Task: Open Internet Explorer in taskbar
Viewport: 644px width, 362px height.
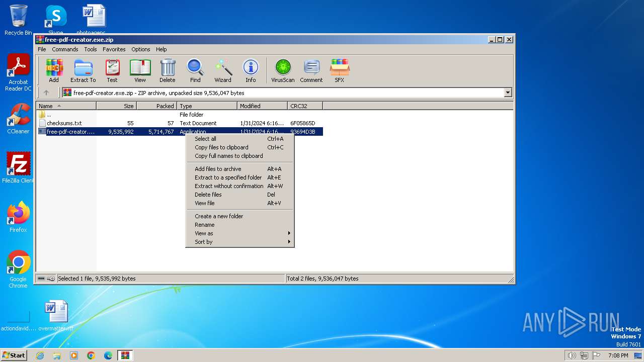Action: pyautogui.click(x=40, y=355)
